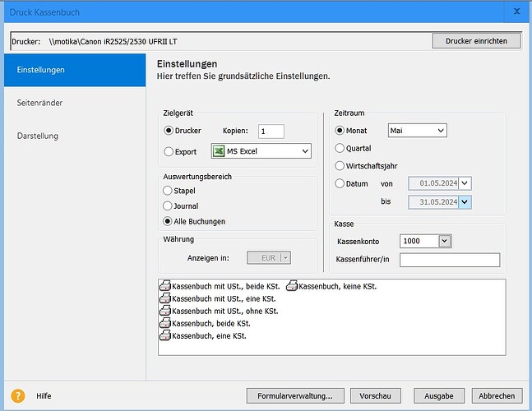Click the Ausgabe button
This screenshot has width=532, height=411.
point(439,395)
